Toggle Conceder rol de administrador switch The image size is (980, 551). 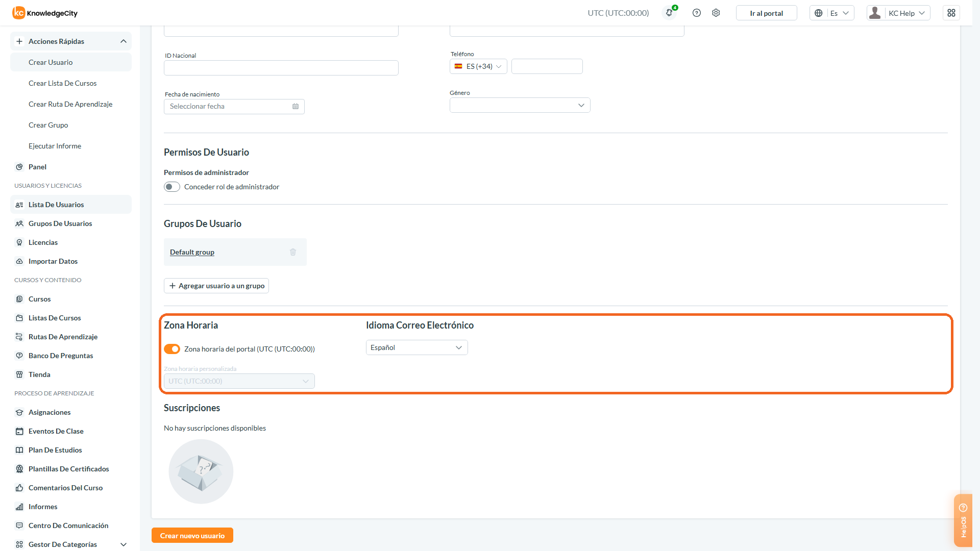(x=172, y=187)
